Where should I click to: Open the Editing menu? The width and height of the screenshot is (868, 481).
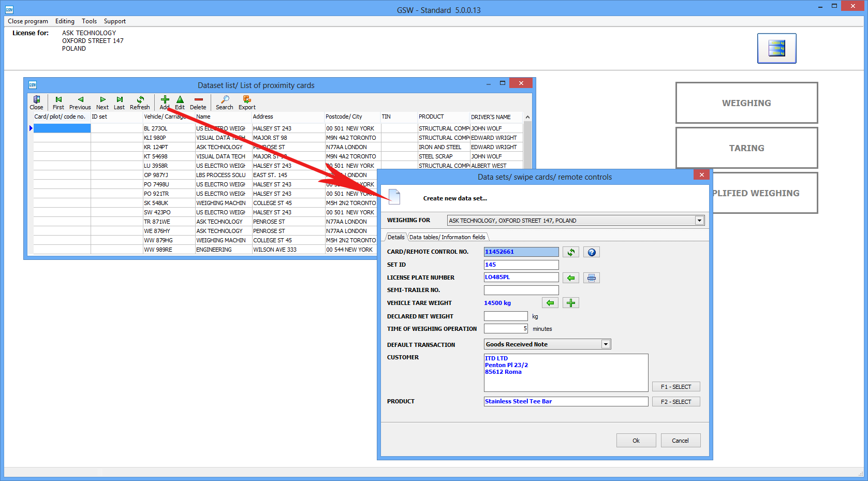pos(65,21)
